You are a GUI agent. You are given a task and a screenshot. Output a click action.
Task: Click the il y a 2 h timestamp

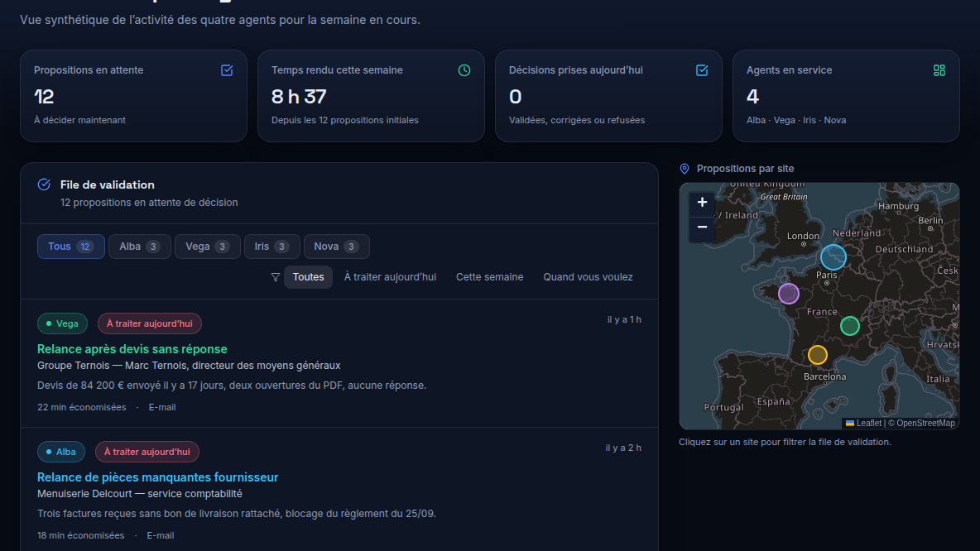click(x=623, y=448)
